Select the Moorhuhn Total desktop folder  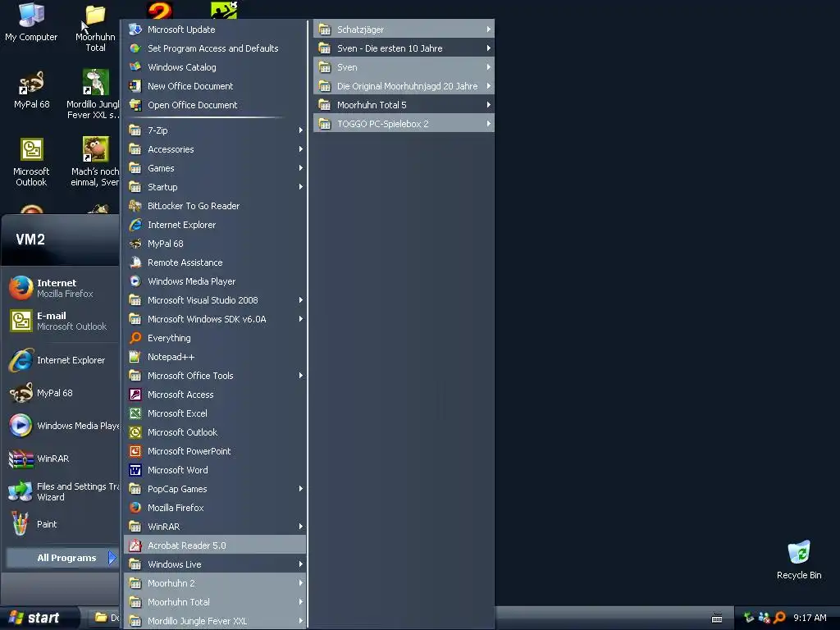point(95,29)
